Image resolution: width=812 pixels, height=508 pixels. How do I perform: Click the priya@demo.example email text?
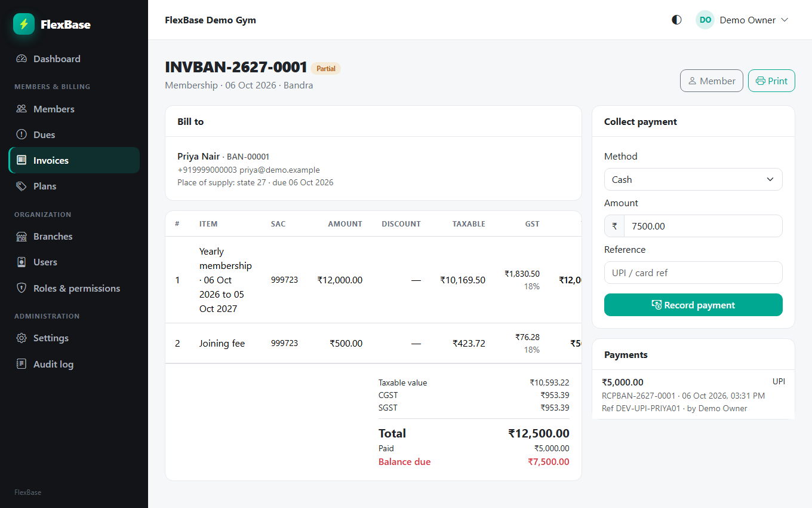tap(279, 170)
